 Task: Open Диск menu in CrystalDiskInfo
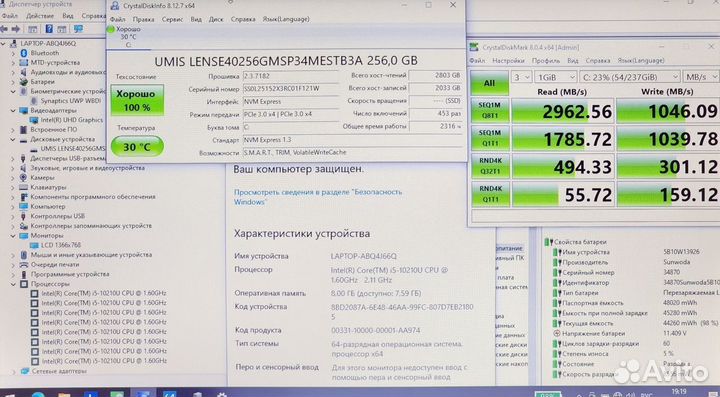[216, 19]
